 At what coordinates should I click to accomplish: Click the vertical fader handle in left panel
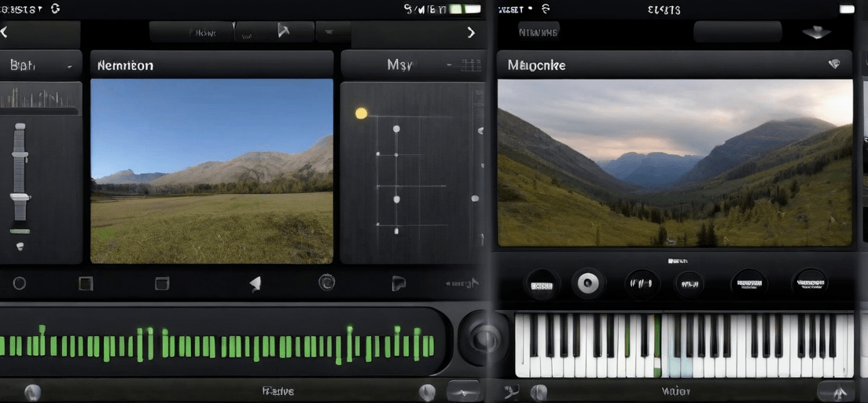tap(20, 197)
